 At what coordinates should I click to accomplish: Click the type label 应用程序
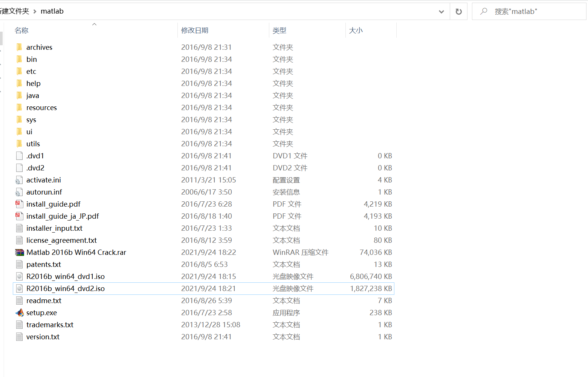(286, 313)
